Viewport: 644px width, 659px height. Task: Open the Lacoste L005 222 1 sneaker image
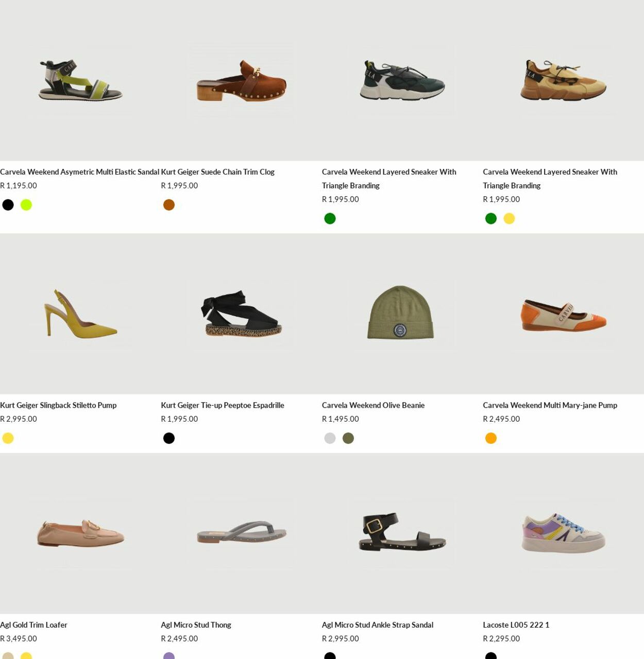tap(563, 533)
